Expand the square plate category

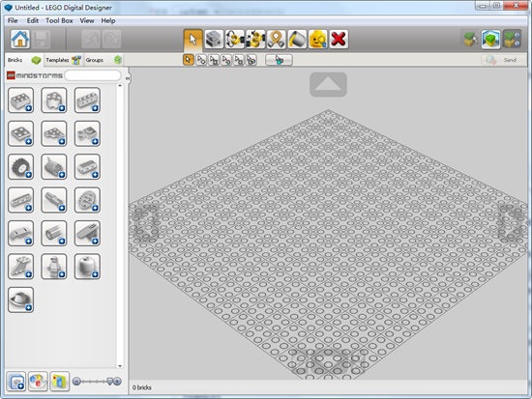(20, 133)
